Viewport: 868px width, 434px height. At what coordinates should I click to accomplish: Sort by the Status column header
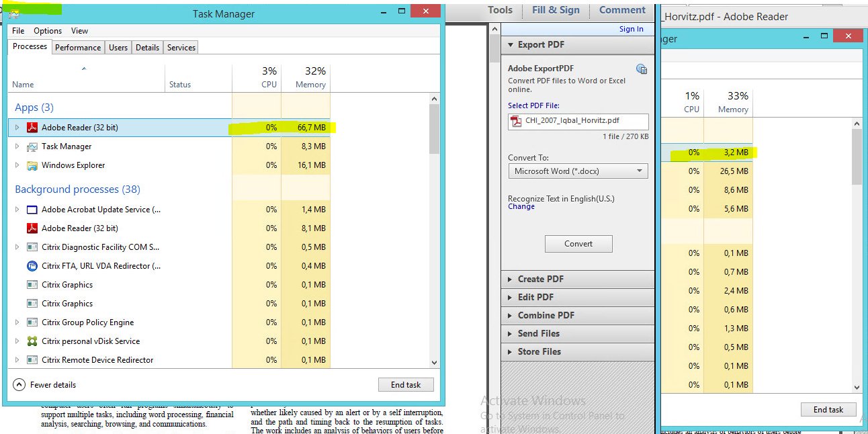[198, 78]
